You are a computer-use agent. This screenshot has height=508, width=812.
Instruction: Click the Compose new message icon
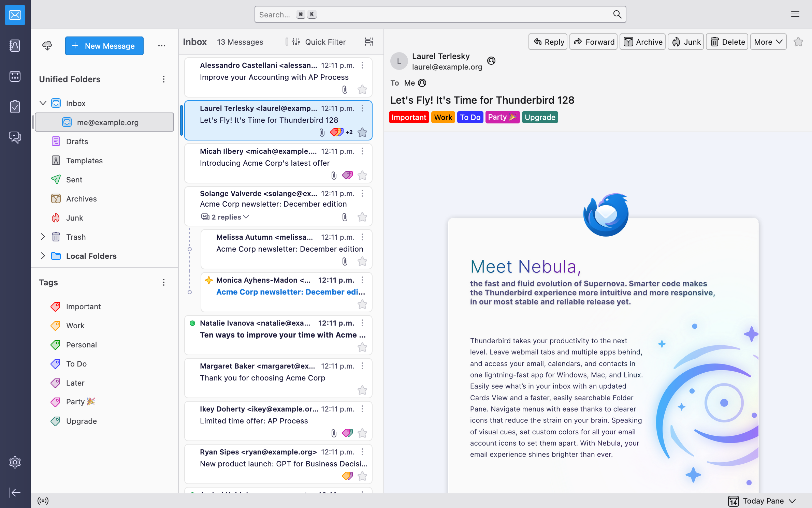click(x=104, y=45)
